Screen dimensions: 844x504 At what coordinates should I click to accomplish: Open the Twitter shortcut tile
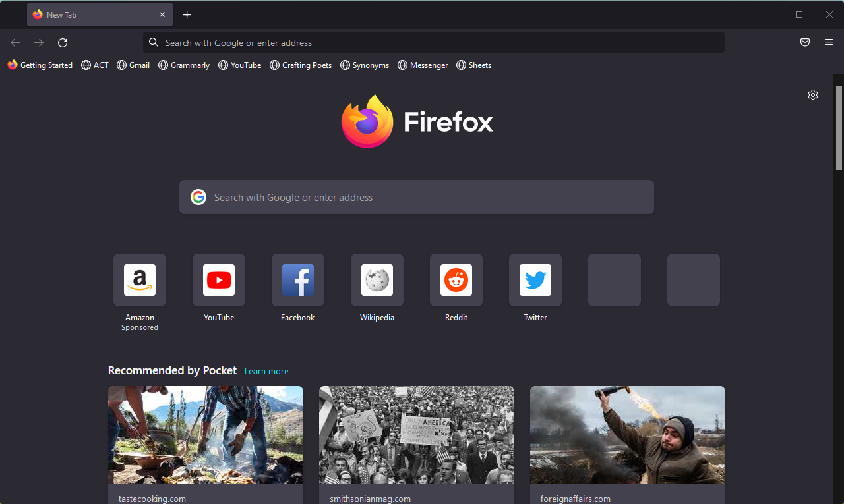(x=535, y=280)
